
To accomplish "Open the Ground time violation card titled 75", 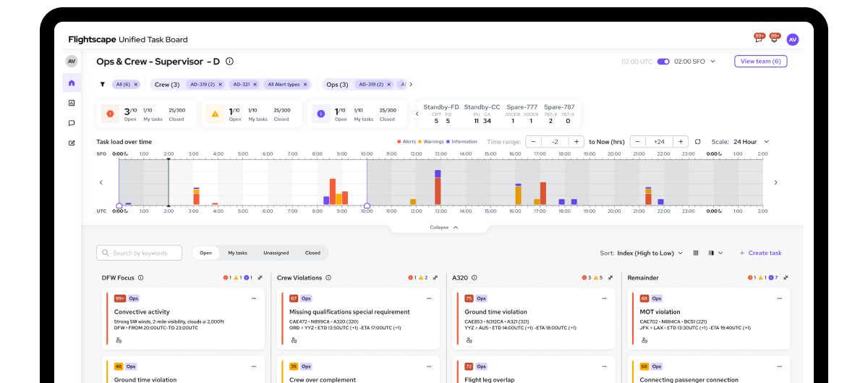I will 533,319.
